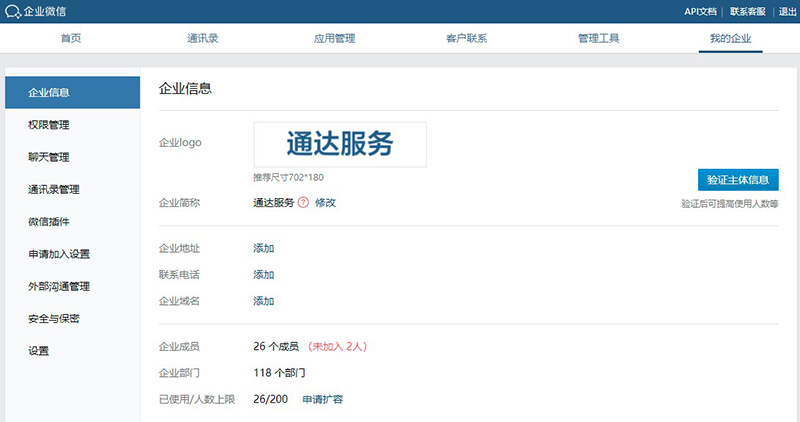
Task: Switch to the 应用管理 tab
Action: click(x=335, y=38)
